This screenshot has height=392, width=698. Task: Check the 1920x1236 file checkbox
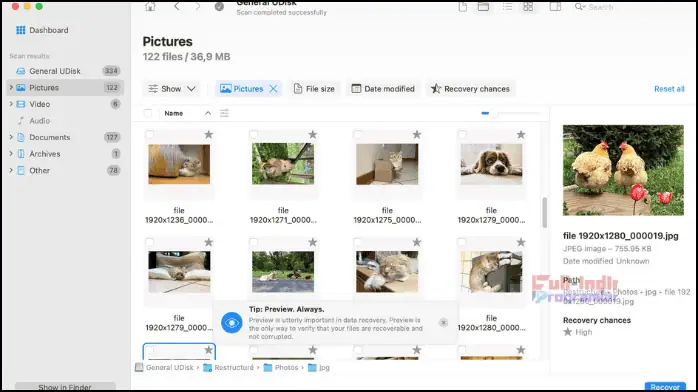[150, 134]
